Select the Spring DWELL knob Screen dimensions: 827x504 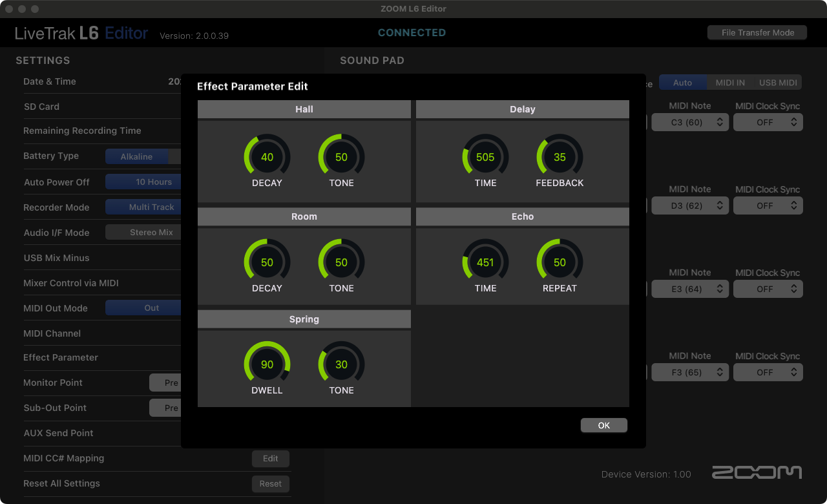coord(267,364)
